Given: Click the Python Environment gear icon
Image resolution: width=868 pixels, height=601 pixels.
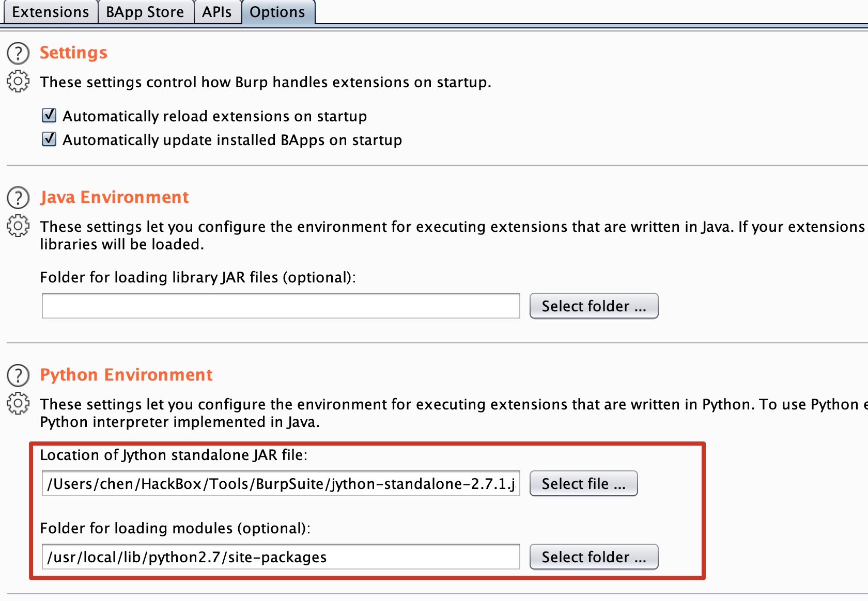Looking at the screenshot, I should tap(18, 403).
